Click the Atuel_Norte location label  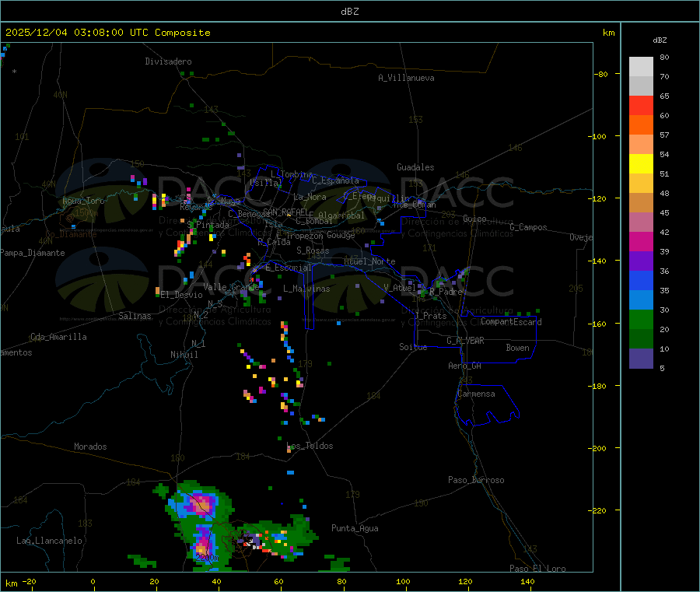(x=369, y=261)
